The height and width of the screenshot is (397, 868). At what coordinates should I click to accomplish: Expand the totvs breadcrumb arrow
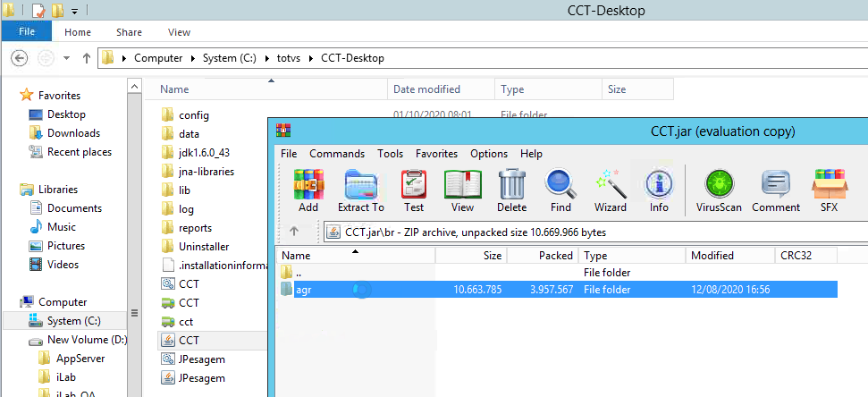click(x=311, y=58)
